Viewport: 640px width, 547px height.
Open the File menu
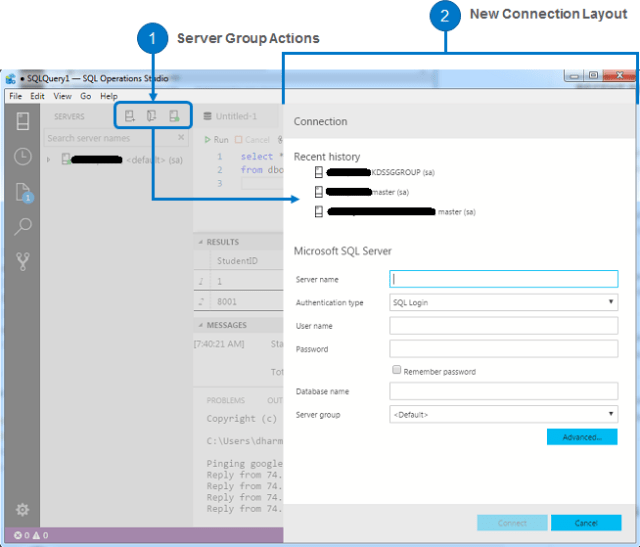point(16,96)
